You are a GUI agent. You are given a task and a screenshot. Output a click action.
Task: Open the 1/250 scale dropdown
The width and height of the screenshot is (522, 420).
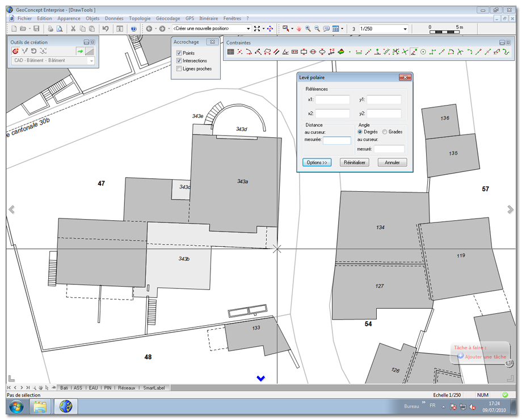click(405, 28)
